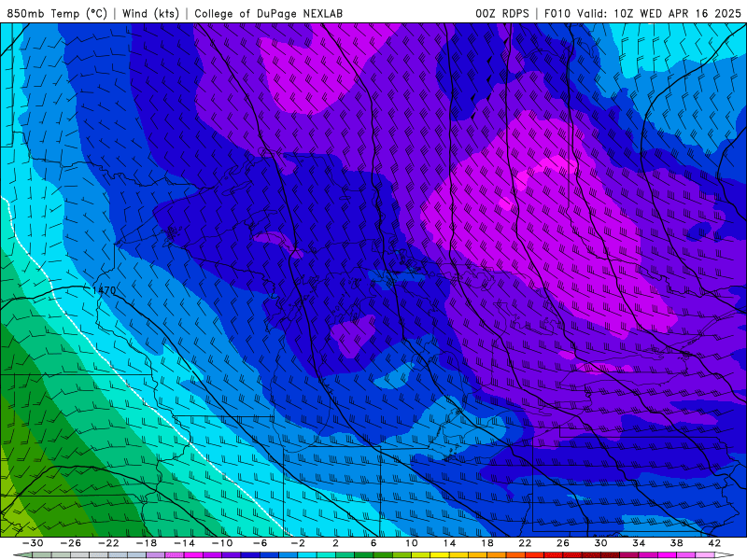Screen dimensions: 747x560
Task: Click the '34' color scale label
Action: [639, 543]
